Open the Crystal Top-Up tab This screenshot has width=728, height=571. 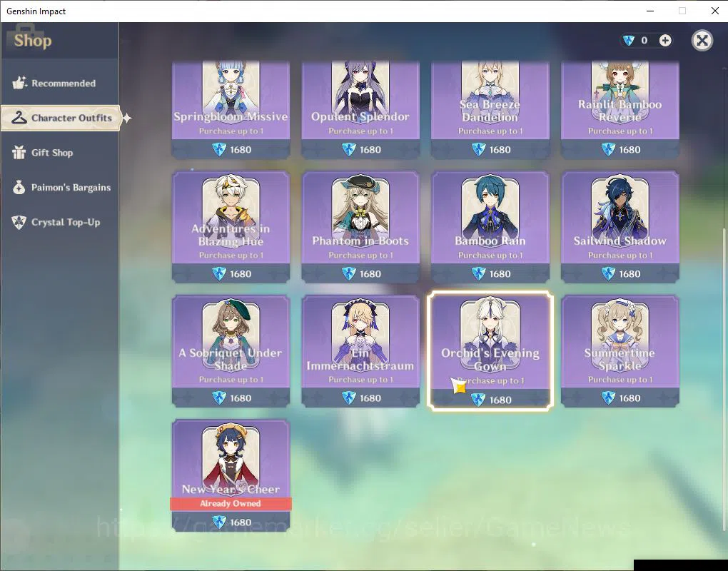[59, 222]
